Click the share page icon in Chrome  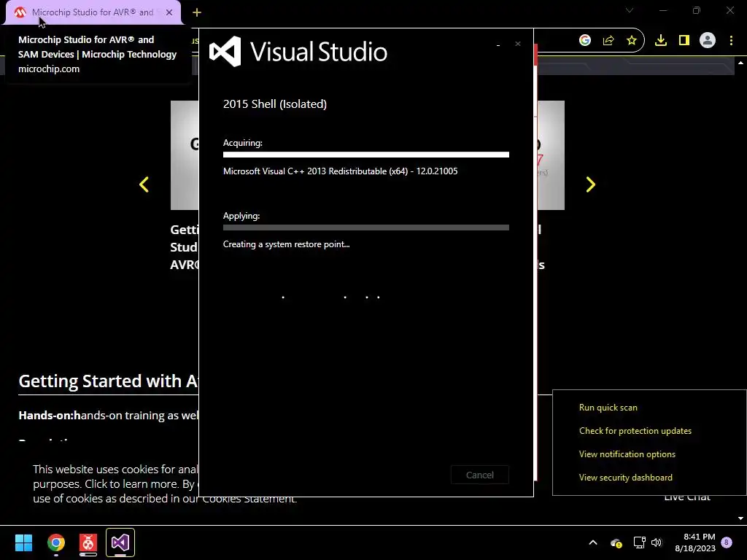point(608,41)
